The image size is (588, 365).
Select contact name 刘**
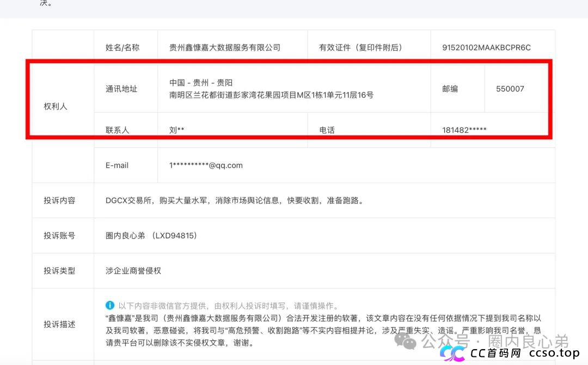tap(176, 130)
